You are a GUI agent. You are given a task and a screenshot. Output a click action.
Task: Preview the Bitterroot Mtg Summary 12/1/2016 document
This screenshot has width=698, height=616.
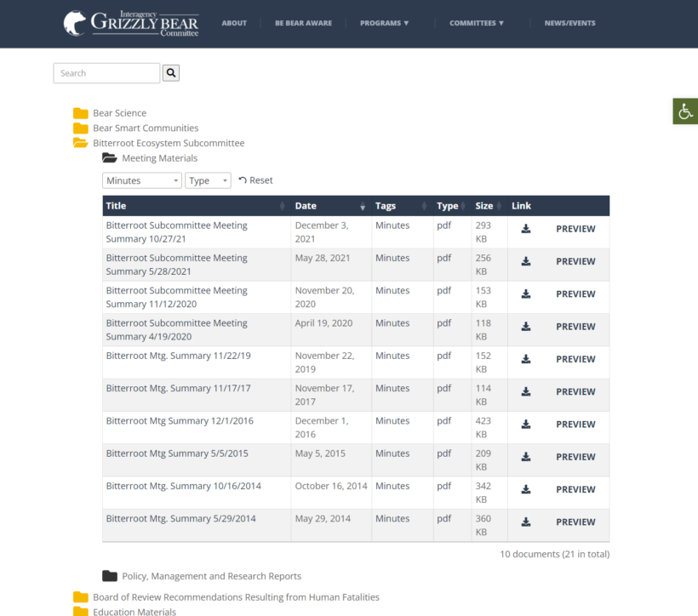click(575, 424)
